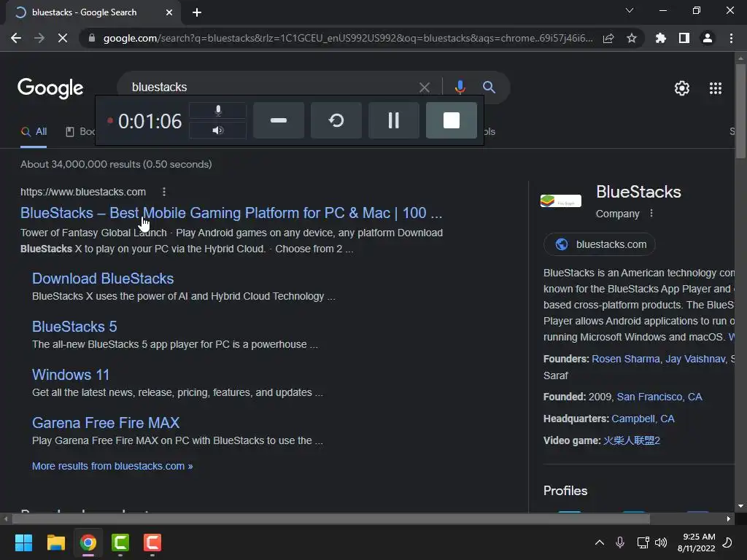View site information via the lock icon
The image size is (747, 560).
click(x=91, y=38)
